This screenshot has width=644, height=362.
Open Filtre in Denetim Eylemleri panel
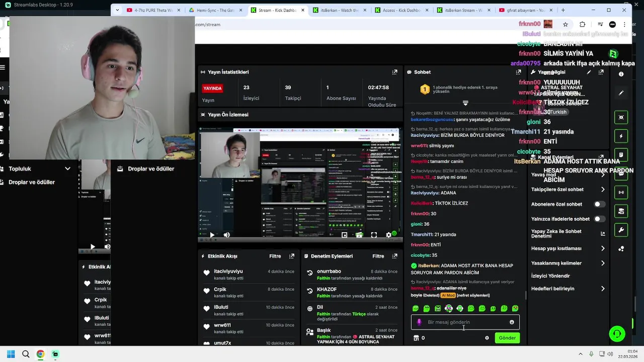coord(378,256)
